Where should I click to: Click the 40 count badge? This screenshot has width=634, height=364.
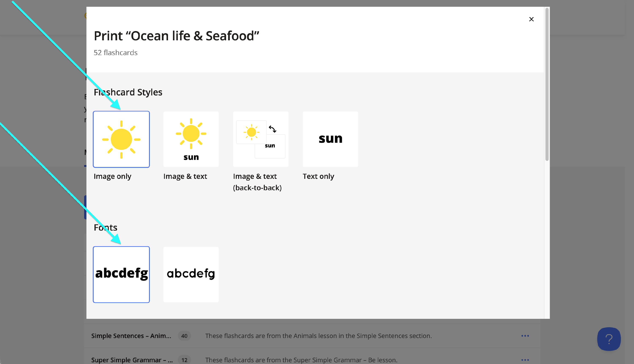pos(184,336)
